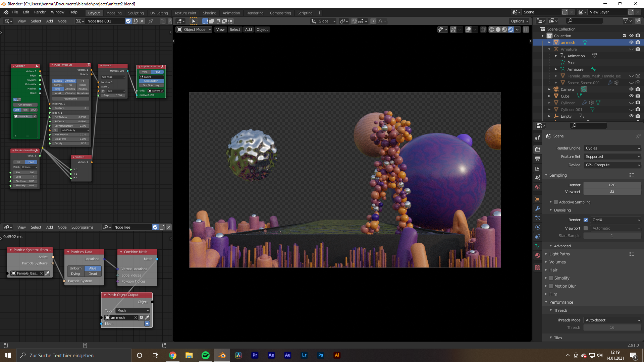The width and height of the screenshot is (644, 362).
Task: Click the outliner search field
Action: (x=585, y=20)
